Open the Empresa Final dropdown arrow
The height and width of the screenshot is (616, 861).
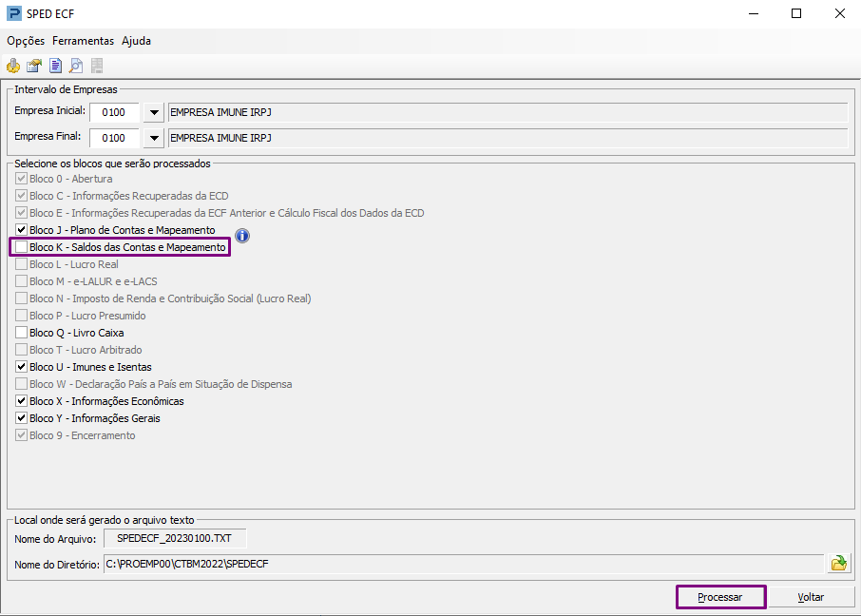154,138
